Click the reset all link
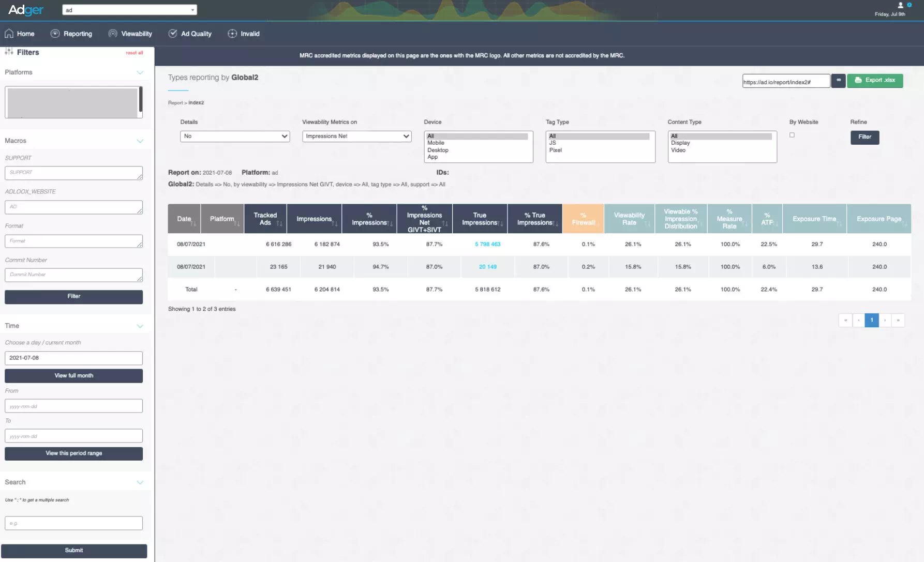Screen dimensions: 924x562 click(x=134, y=53)
